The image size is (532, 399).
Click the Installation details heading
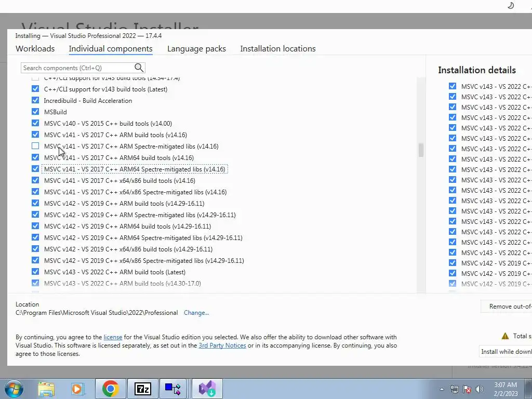[x=477, y=70]
